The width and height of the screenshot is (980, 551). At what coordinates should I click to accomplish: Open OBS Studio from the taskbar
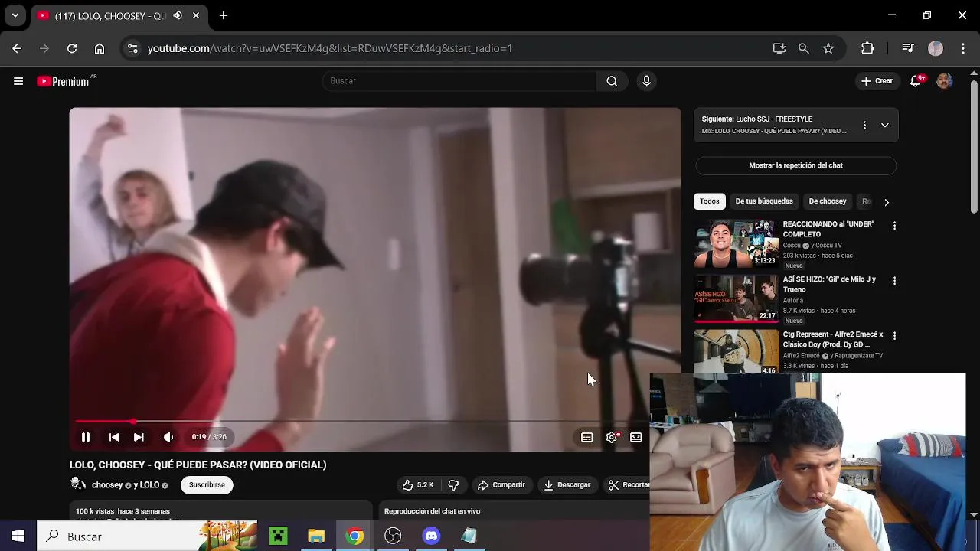tap(393, 536)
